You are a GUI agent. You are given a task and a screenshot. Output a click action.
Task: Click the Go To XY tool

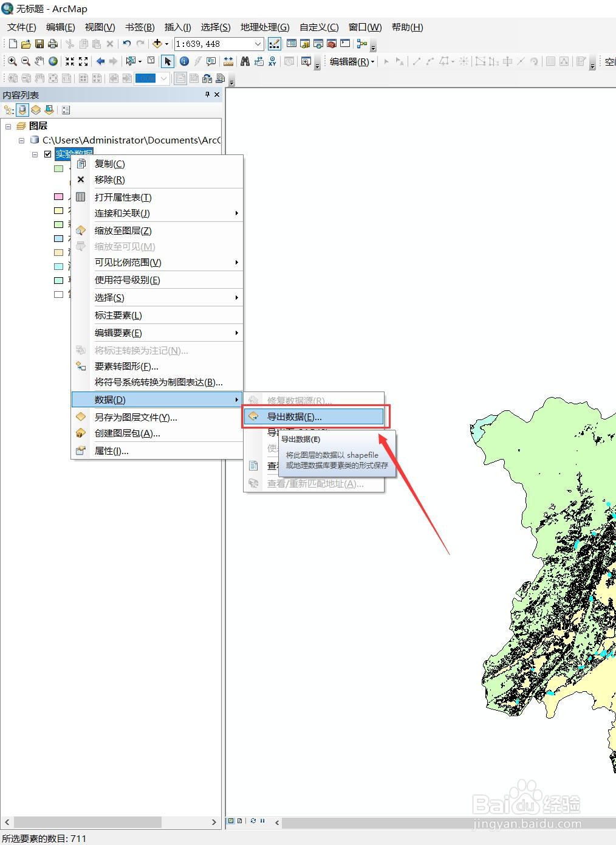(273, 61)
